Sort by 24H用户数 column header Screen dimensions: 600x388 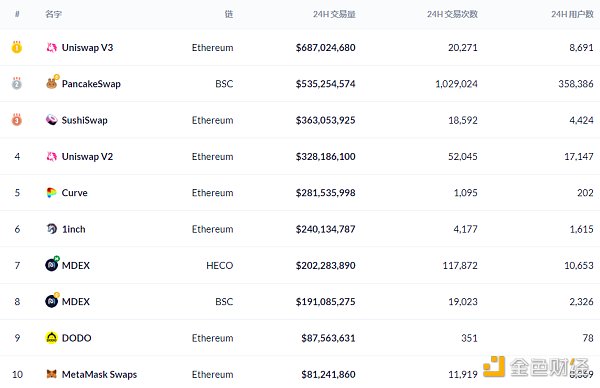572,14
